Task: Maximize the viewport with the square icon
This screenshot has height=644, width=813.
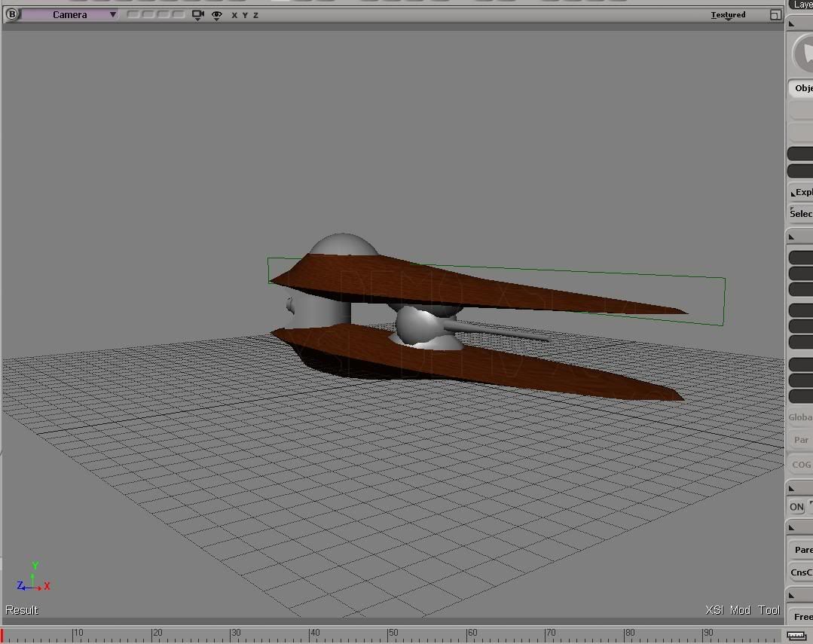Action: 775,15
